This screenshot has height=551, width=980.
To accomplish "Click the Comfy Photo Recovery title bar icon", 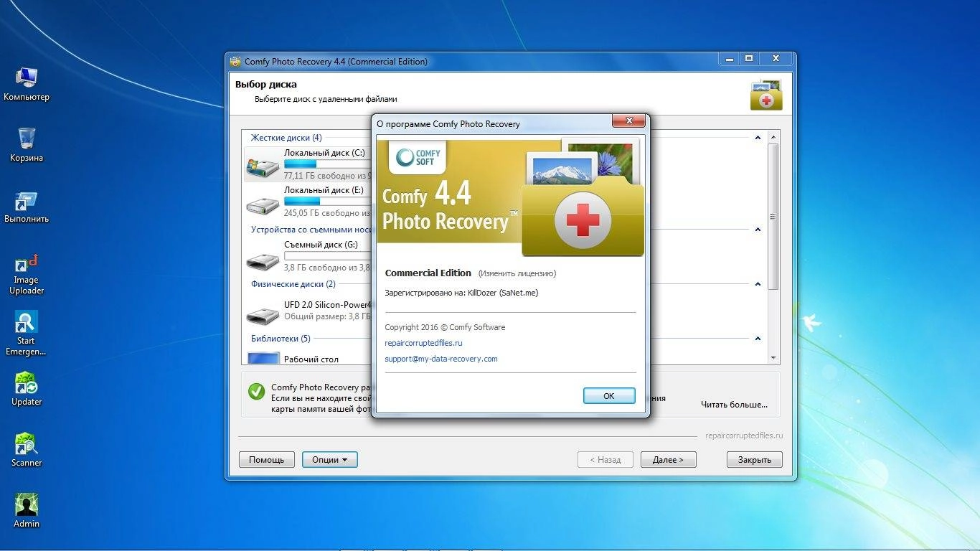I will click(x=235, y=62).
